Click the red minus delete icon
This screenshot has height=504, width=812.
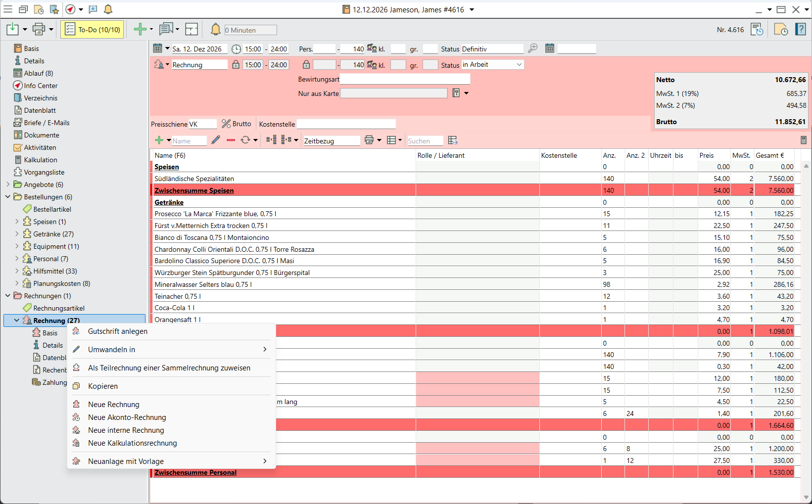pyautogui.click(x=231, y=140)
